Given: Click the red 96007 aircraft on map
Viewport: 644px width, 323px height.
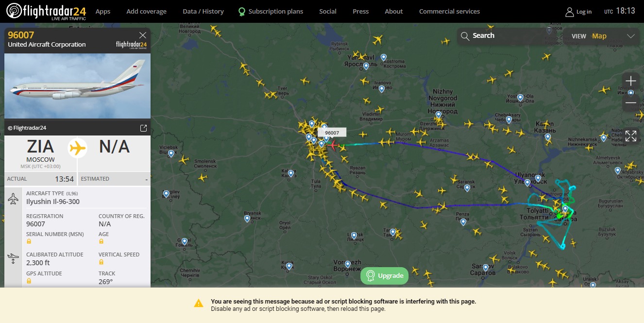Looking at the screenshot, I should (333, 145).
